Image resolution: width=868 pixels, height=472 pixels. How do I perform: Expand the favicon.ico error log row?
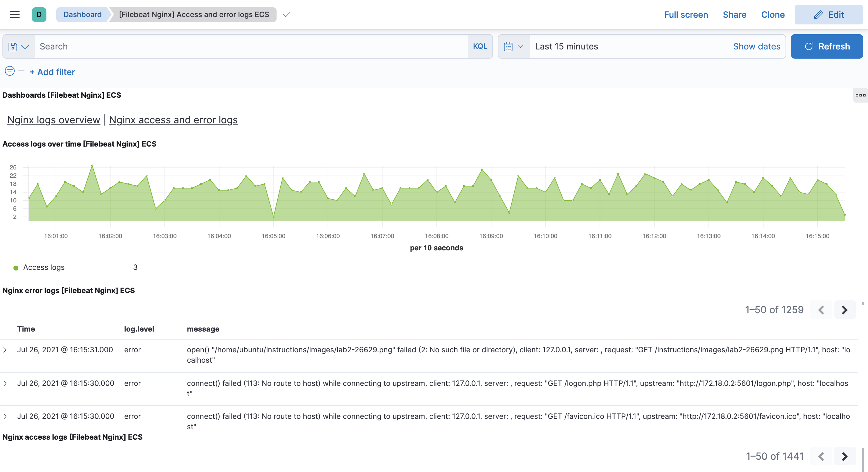coord(5,416)
